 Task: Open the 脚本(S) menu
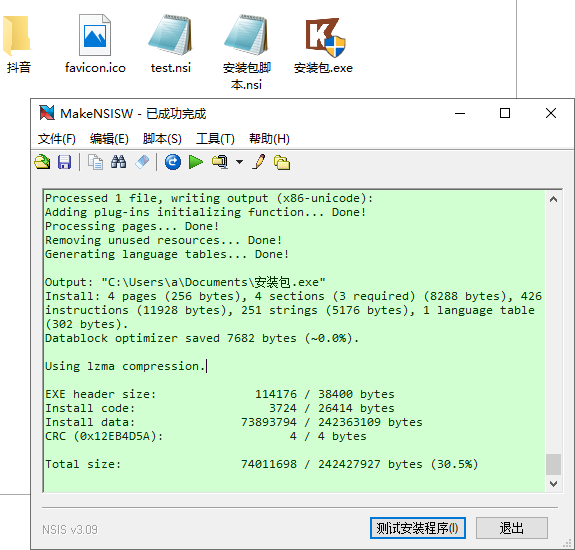(x=162, y=139)
